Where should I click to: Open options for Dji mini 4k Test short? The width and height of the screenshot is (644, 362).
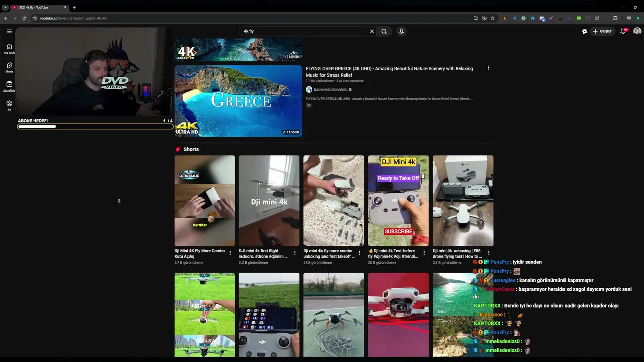[424, 253]
